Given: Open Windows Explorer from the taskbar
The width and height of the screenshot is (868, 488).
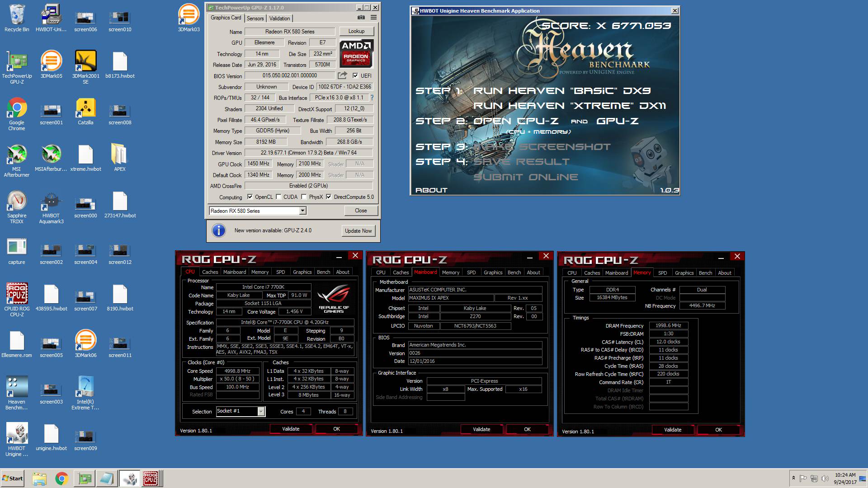Looking at the screenshot, I should (39, 479).
